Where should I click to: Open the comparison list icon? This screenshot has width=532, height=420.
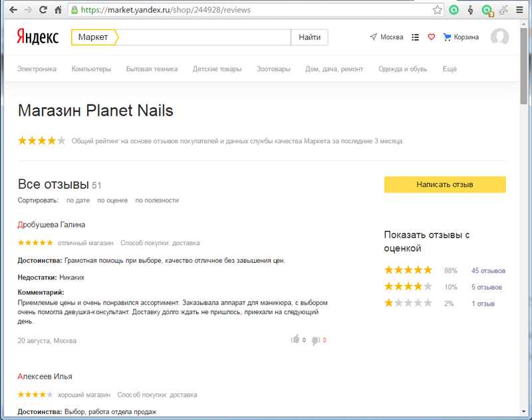415,37
